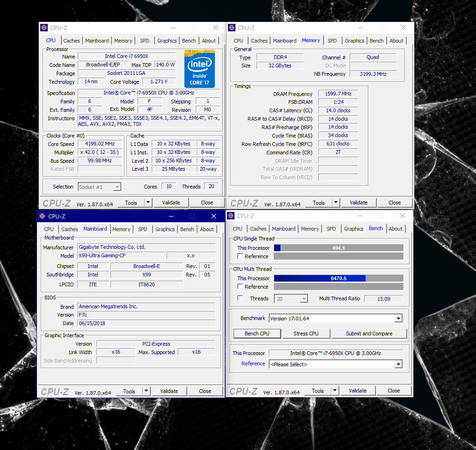Viewport: 476px width, 450px height.
Task: Open the Threads count dropdown showing 20
Action: [304, 299]
